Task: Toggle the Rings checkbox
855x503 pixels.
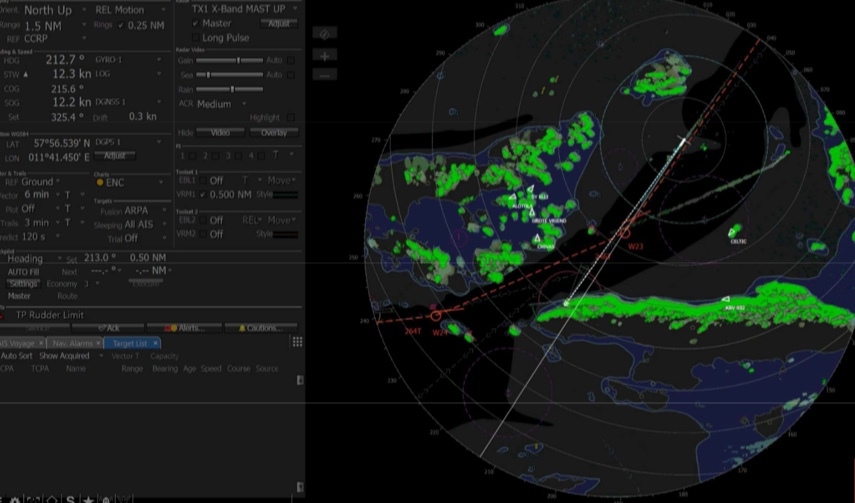Action: coord(121,25)
